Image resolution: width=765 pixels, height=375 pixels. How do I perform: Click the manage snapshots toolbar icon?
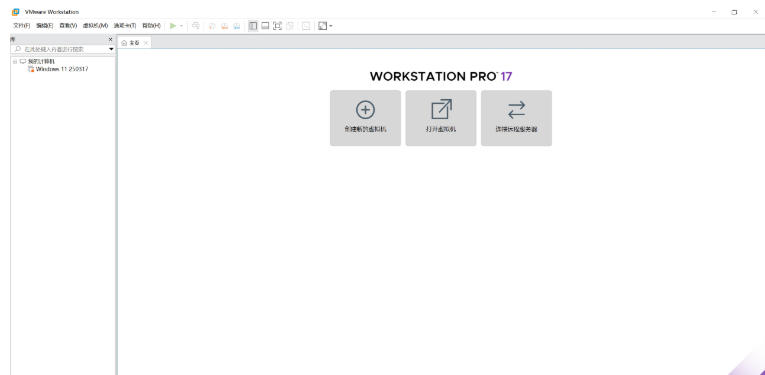pos(237,26)
